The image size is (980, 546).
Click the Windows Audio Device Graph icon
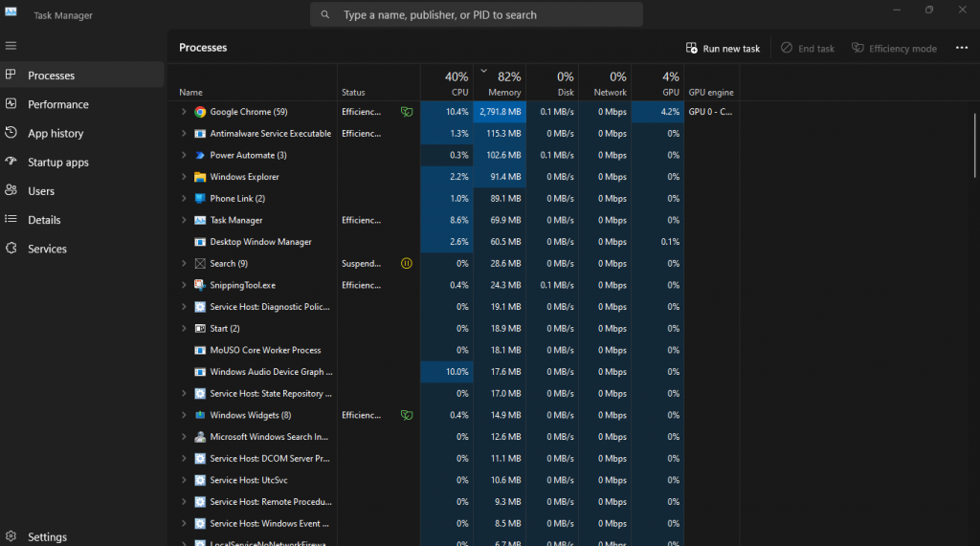(x=200, y=372)
